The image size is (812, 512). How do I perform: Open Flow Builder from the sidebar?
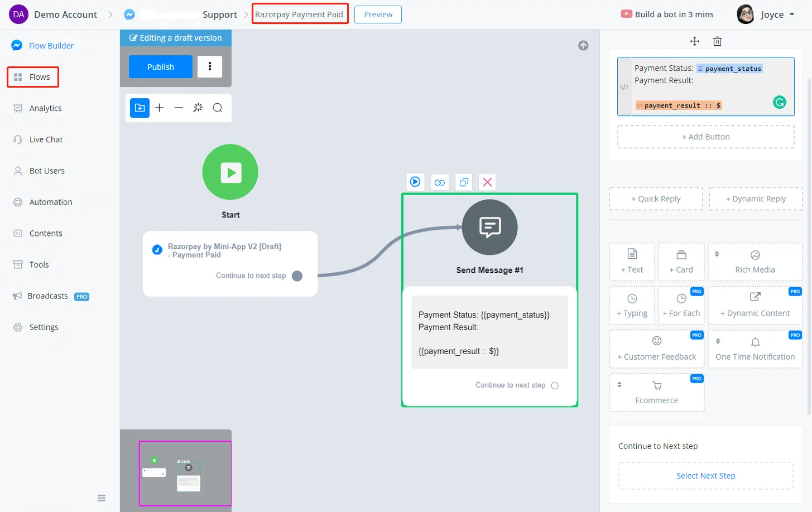click(42, 46)
